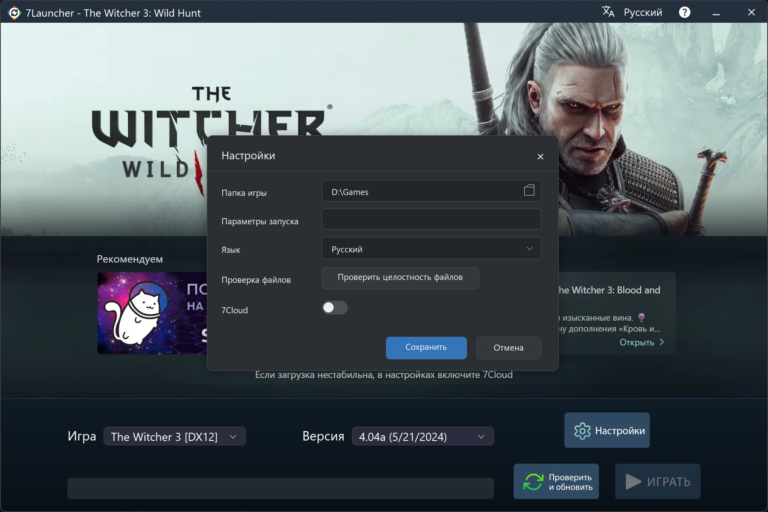Browse game folder using folder icon
The height and width of the screenshot is (512, 768).
529,191
